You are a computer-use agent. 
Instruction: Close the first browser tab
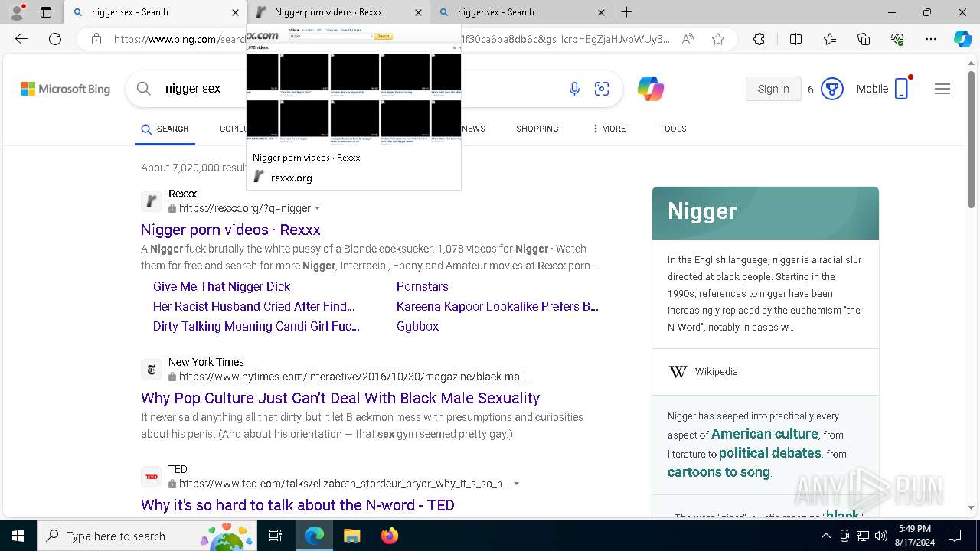[235, 12]
